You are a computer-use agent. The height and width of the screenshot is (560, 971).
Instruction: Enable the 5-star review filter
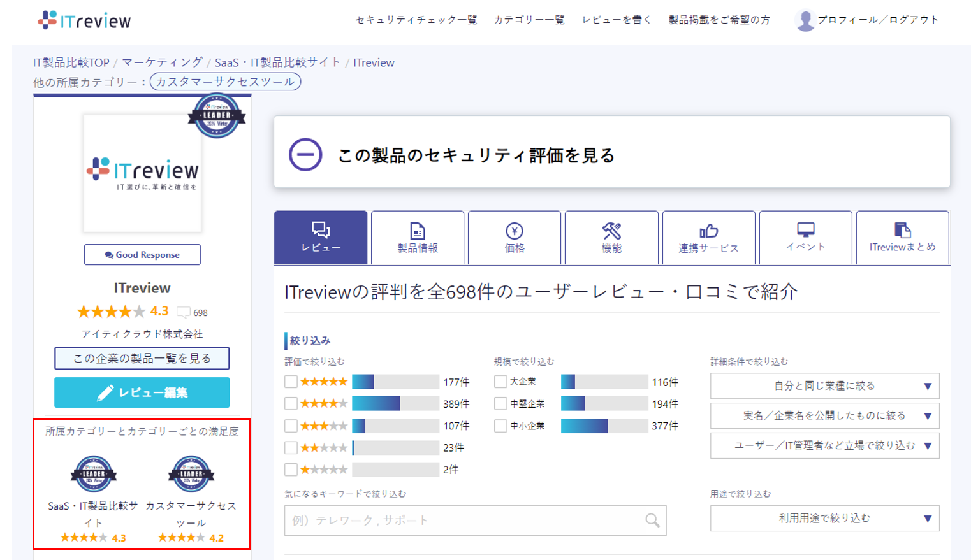291,381
